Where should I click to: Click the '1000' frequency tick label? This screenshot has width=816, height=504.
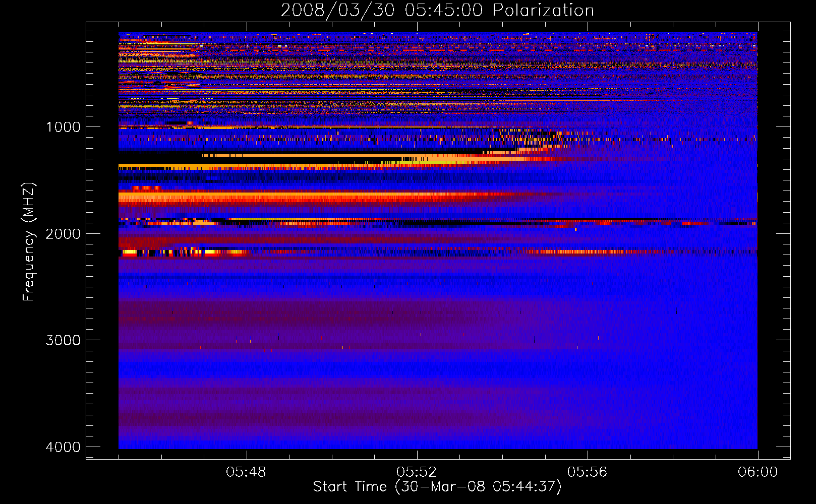point(63,127)
